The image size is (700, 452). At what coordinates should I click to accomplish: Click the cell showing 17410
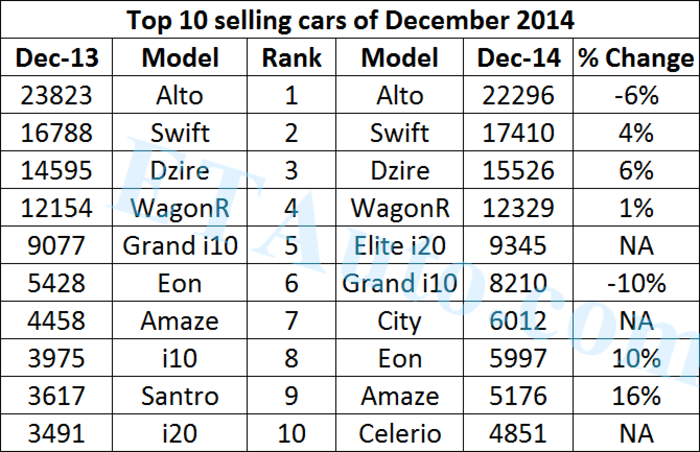(x=520, y=133)
